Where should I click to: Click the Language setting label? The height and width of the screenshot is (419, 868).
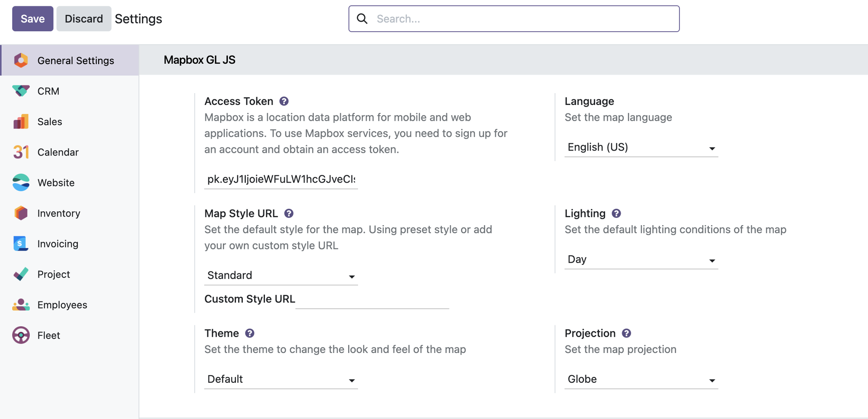point(589,101)
